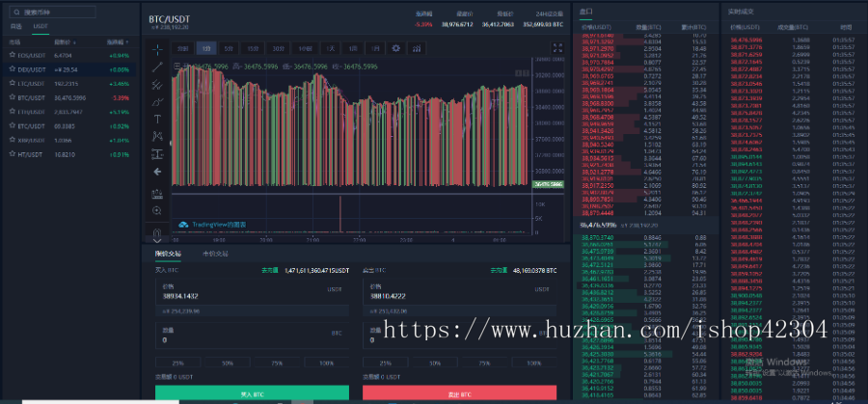Open the TradingView chart attribution link

coord(212,225)
